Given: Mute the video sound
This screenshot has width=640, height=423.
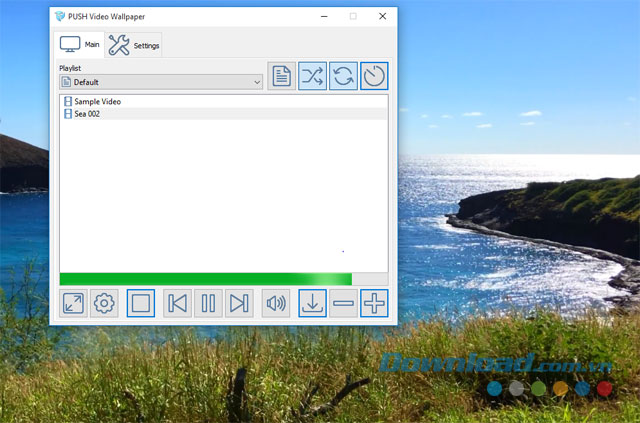Looking at the screenshot, I should [276, 303].
